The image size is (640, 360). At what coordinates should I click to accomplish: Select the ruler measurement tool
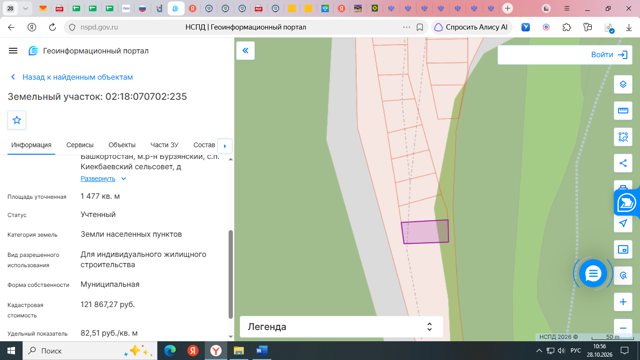coord(623,111)
